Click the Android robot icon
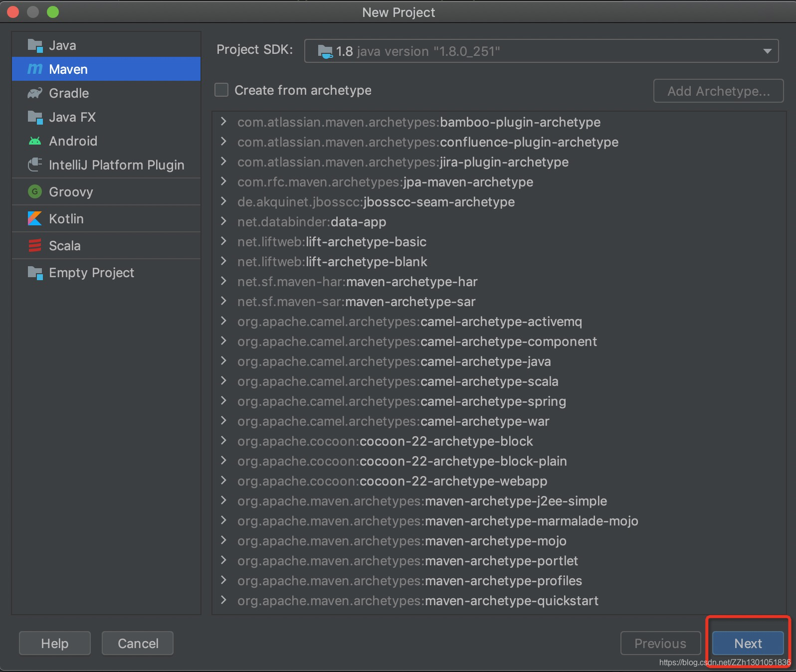The image size is (796, 672). tap(35, 141)
